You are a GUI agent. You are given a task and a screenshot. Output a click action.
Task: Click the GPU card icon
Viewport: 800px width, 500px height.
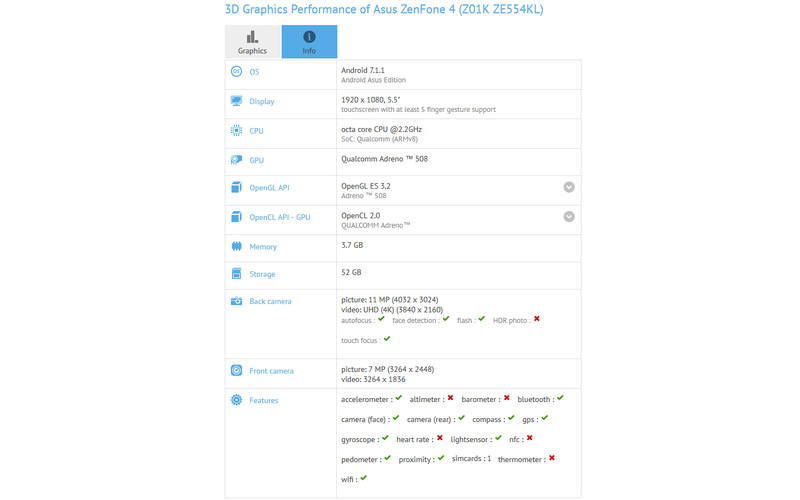pyautogui.click(x=236, y=160)
